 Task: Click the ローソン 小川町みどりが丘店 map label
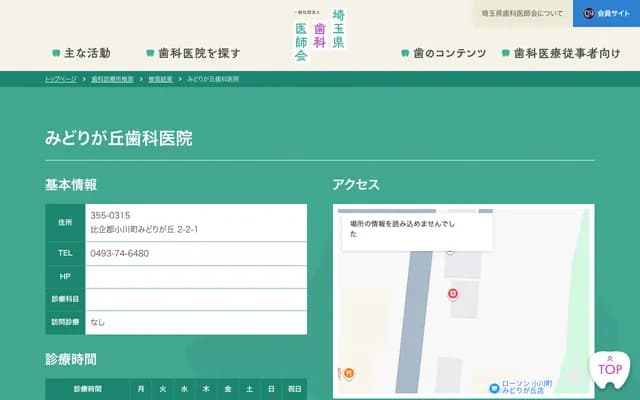coord(535,388)
